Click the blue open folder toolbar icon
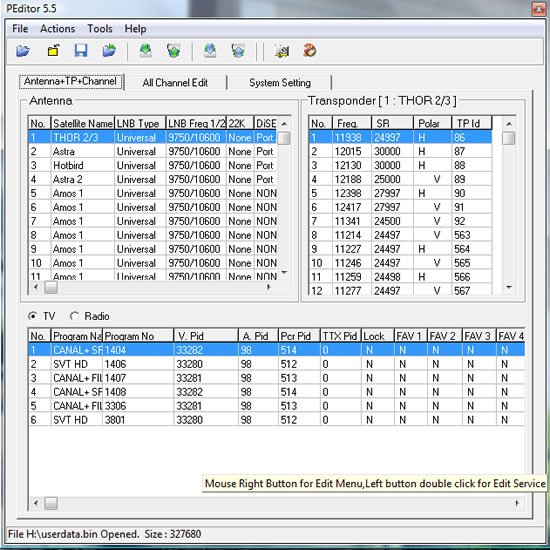Screen dimensions: 550x550 (x=23, y=51)
